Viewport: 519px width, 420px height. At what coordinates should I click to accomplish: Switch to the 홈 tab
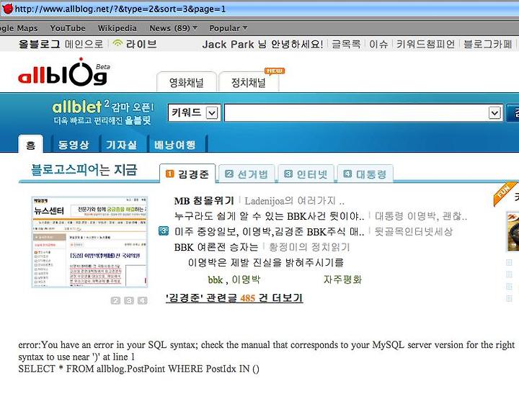click(31, 145)
